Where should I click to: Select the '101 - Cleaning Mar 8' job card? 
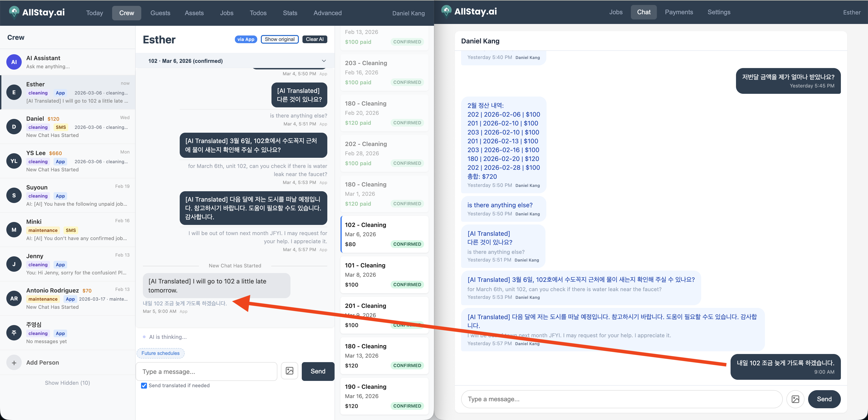click(x=384, y=274)
